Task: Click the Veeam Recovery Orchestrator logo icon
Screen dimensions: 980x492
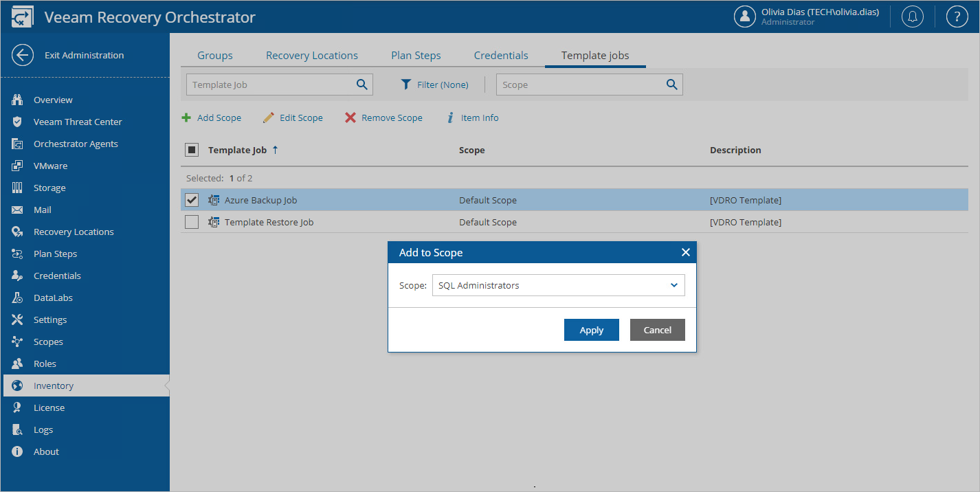Action: 21,17
